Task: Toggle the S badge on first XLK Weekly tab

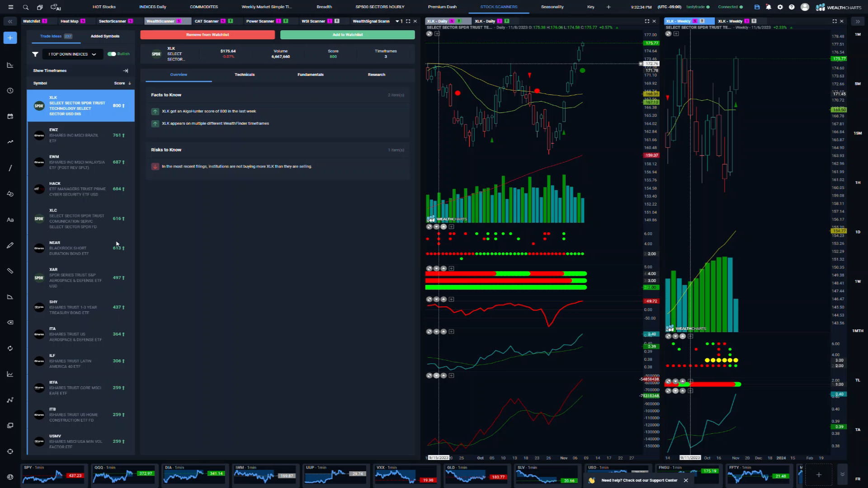Action: (695, 21)
